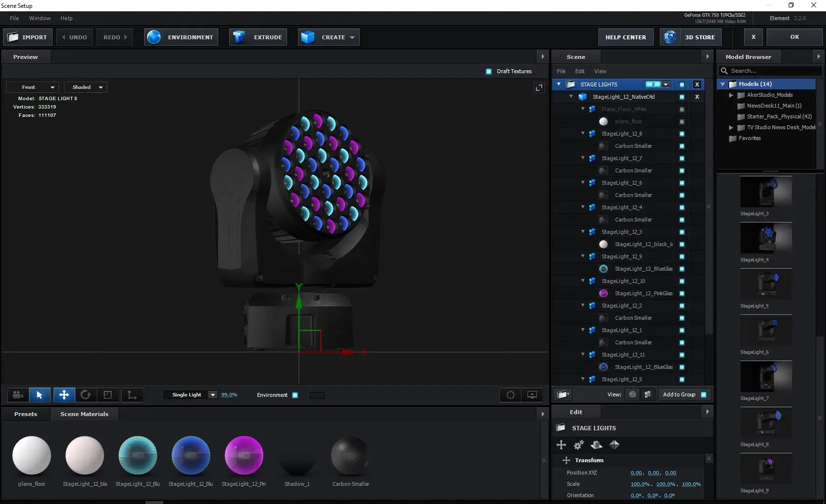Image resolution: width=826 pixels, height=504 pixels.
Task: Select the move tool
Action: pos(64,395)
